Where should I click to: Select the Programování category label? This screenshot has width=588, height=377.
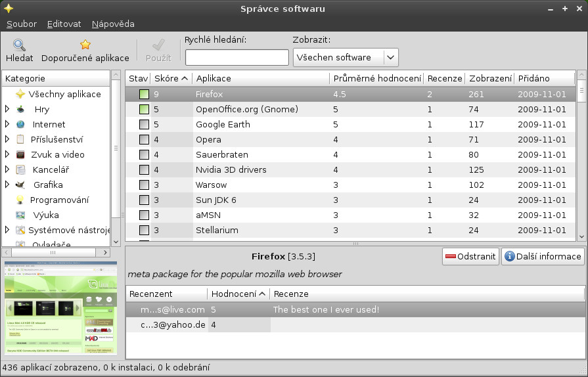[x=59, y=200]
